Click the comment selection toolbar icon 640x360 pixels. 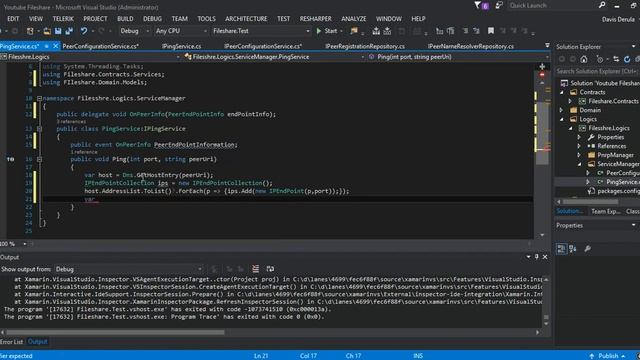(465, 31)
